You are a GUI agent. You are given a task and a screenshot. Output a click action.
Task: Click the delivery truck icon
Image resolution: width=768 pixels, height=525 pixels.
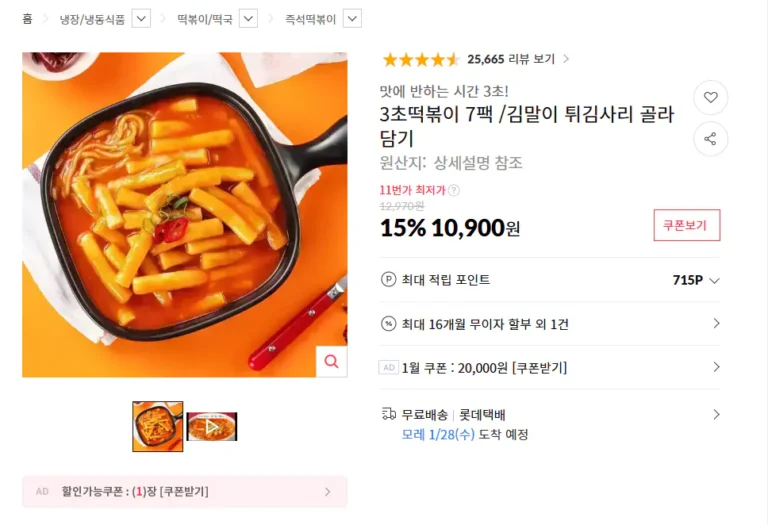tap(388, 414)
